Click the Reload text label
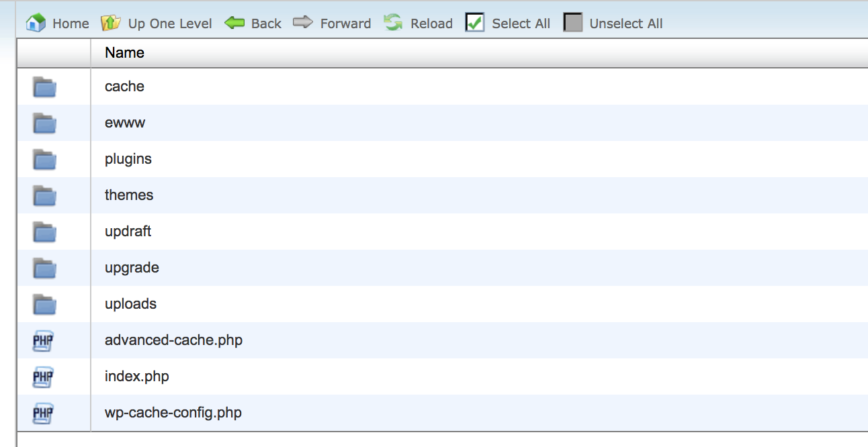 click(x=431, y=23)
